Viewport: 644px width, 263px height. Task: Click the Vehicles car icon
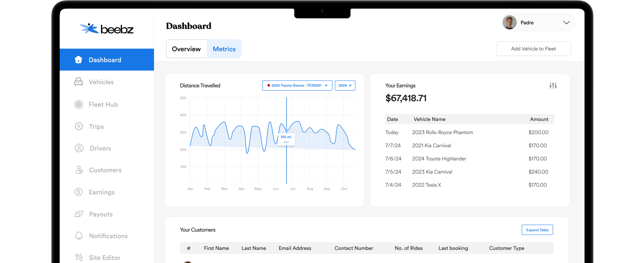79,82
